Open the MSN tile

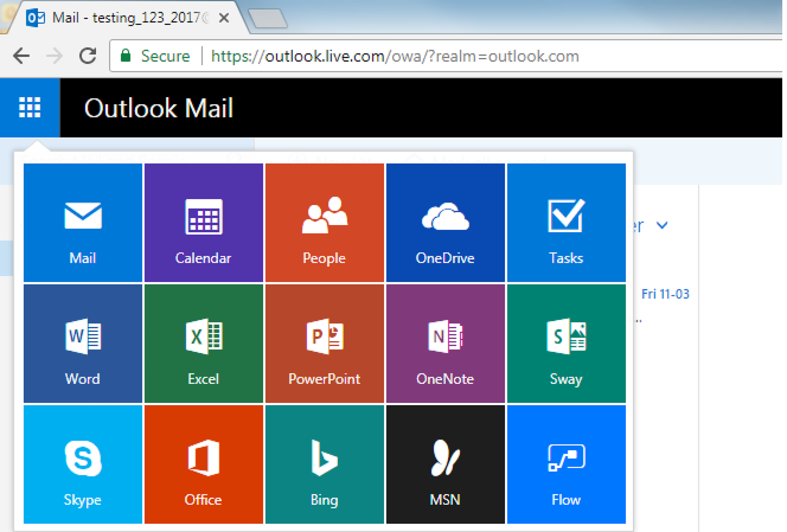pos(446,464)
